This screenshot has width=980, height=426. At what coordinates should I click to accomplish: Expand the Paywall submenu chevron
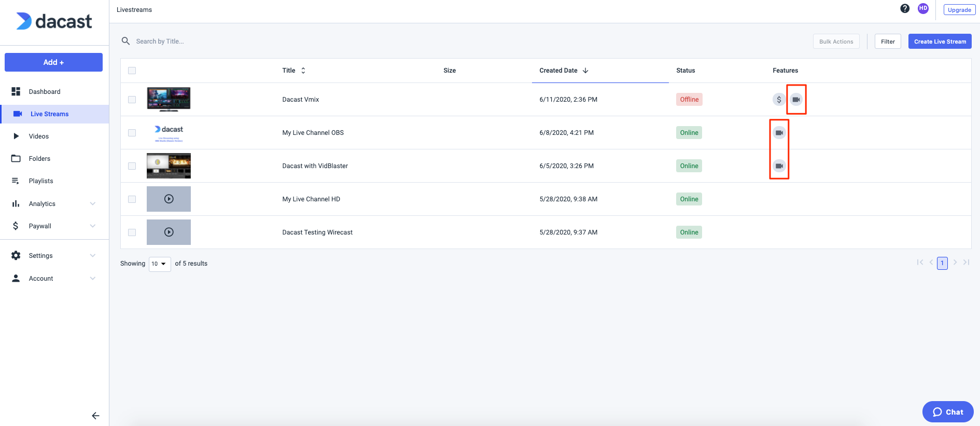click(93, 226)
